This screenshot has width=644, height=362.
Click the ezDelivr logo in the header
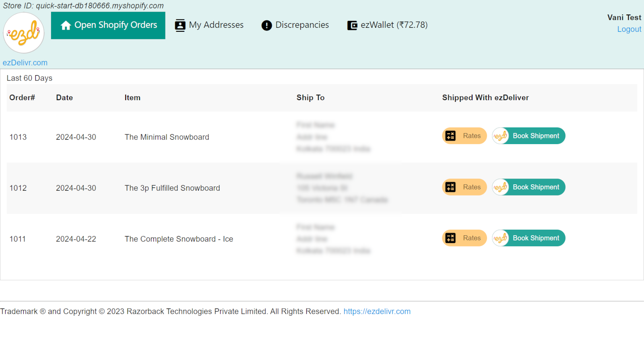[x=24, y=33]
